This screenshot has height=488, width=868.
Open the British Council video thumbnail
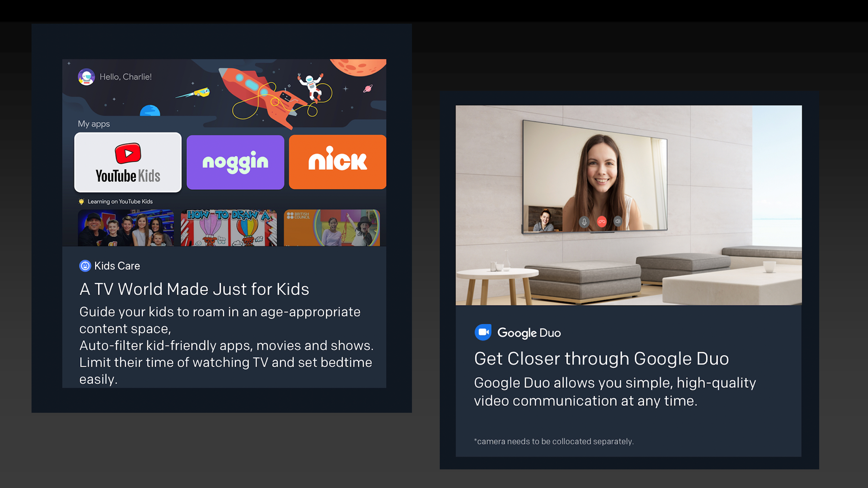click(332, 228)
